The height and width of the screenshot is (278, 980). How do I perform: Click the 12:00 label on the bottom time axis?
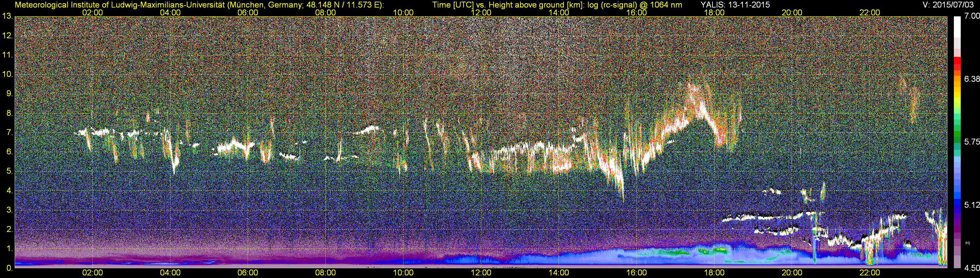point(481,273)
